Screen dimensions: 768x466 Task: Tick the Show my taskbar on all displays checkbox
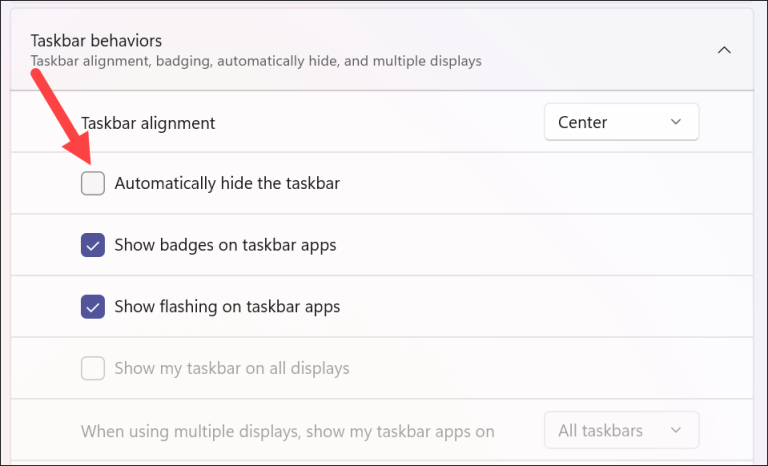[93, 368]
